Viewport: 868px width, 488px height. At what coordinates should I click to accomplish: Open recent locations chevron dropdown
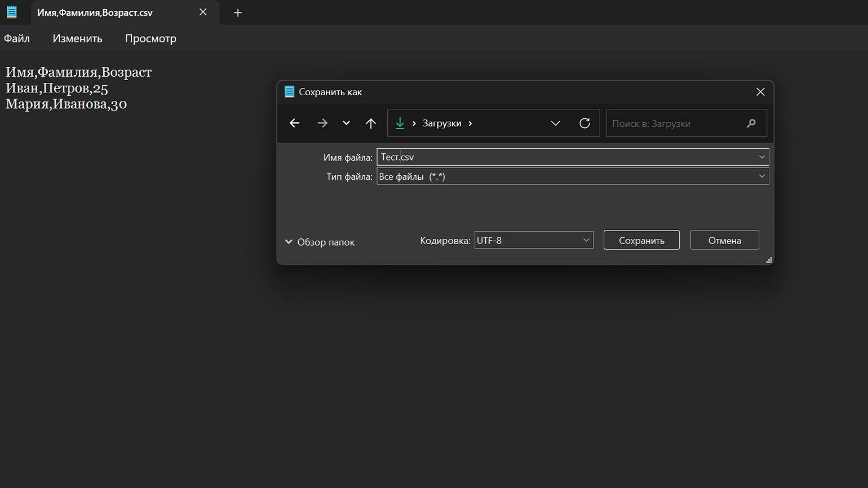(x=346, y=123)
